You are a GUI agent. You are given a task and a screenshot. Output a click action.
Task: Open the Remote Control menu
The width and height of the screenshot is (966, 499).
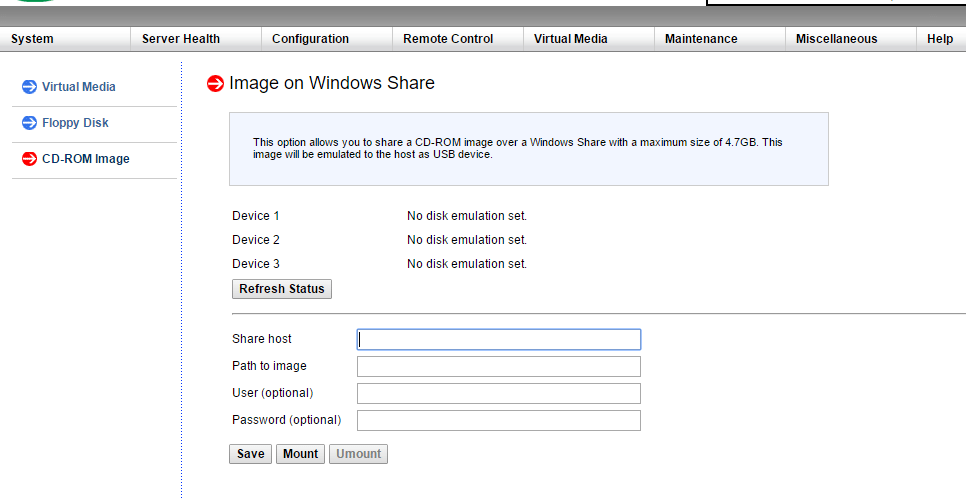tap(448, 39)
